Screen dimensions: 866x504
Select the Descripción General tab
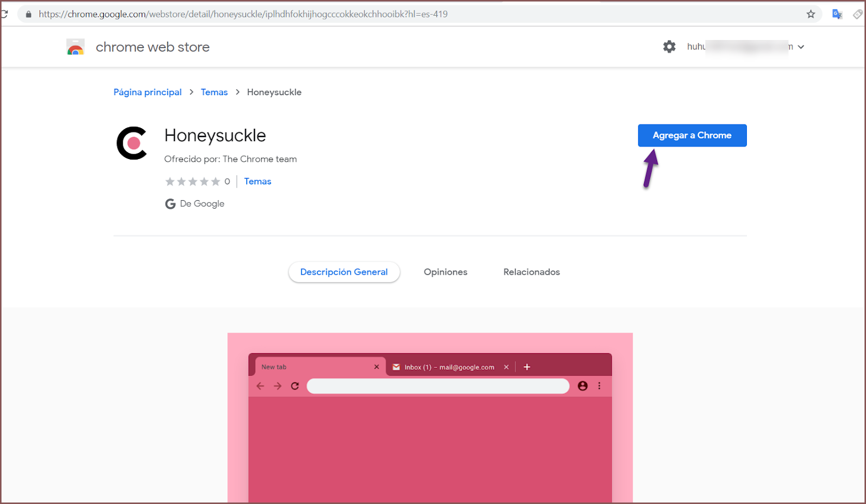click(x=344, y=272)
